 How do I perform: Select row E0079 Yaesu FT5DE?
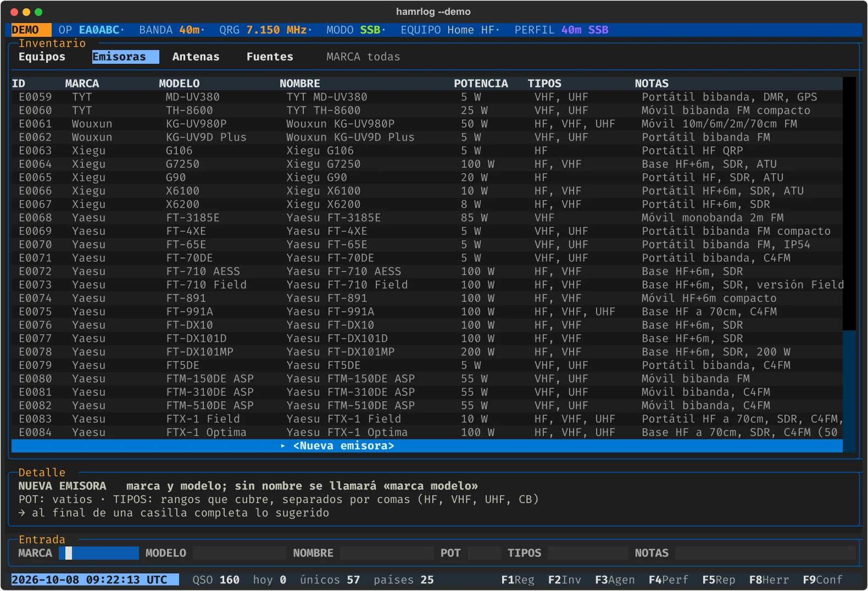[427, 366]
